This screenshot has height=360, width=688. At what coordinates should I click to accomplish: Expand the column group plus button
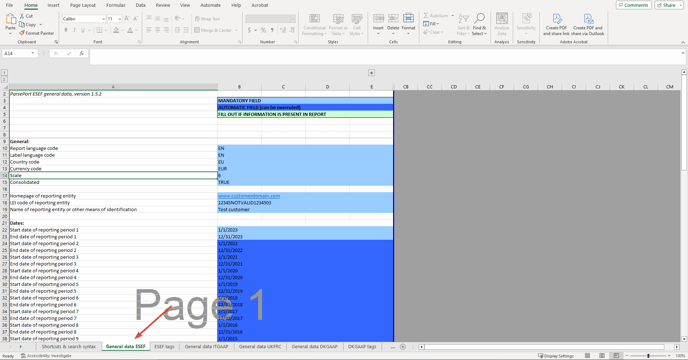[x=371, y=73]
